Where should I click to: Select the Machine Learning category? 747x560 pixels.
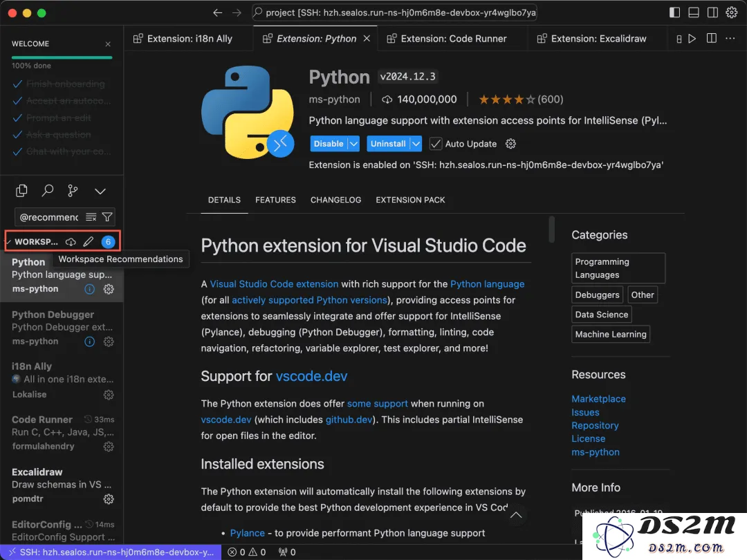[610, 335]
